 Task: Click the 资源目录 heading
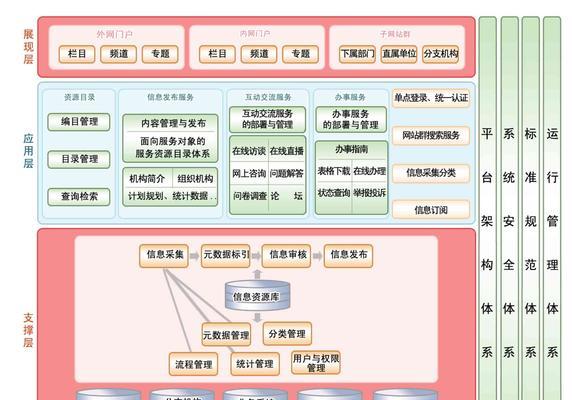pos(79,97)
